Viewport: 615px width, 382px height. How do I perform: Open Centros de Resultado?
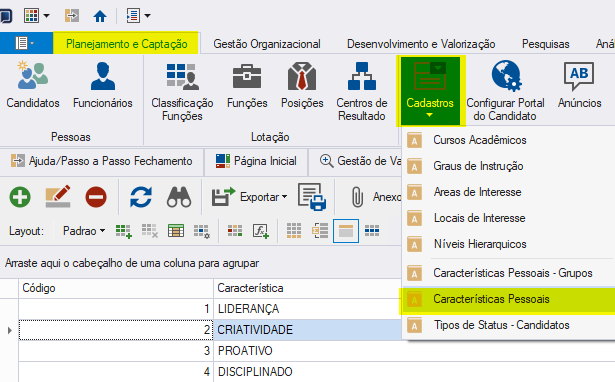(362, 91)
